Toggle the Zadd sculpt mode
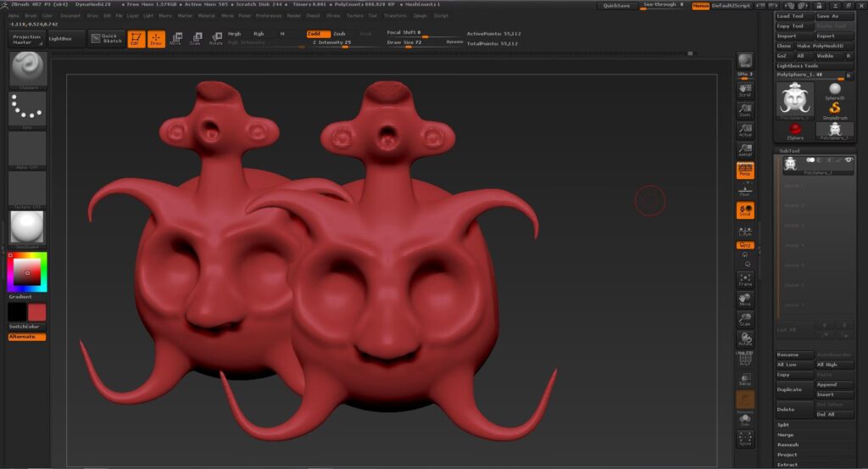Image resolution: width=868 pixels, height=469 pixels. pyautogui.click(x=318, y=34)
